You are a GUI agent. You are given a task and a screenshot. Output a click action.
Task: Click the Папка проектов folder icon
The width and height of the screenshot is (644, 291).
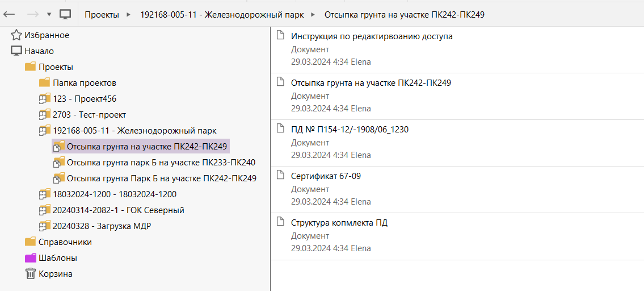pos(44,83)
